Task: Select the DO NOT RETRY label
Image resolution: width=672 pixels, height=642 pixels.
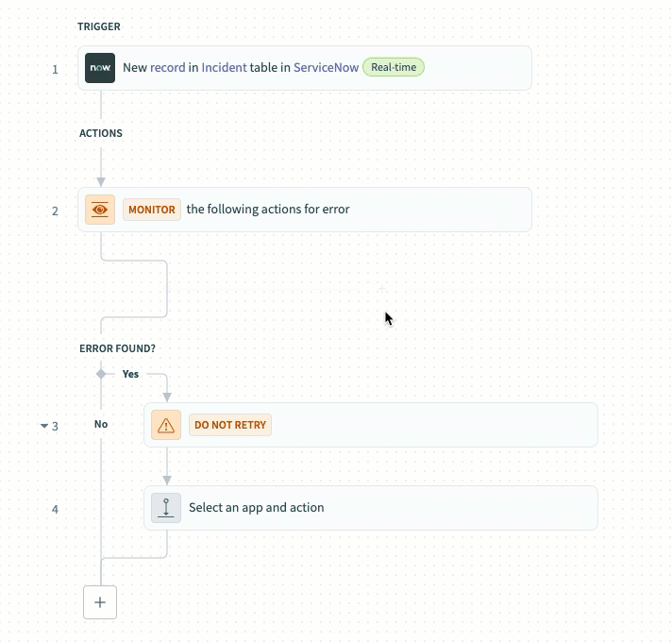Action: click(230, 425)
